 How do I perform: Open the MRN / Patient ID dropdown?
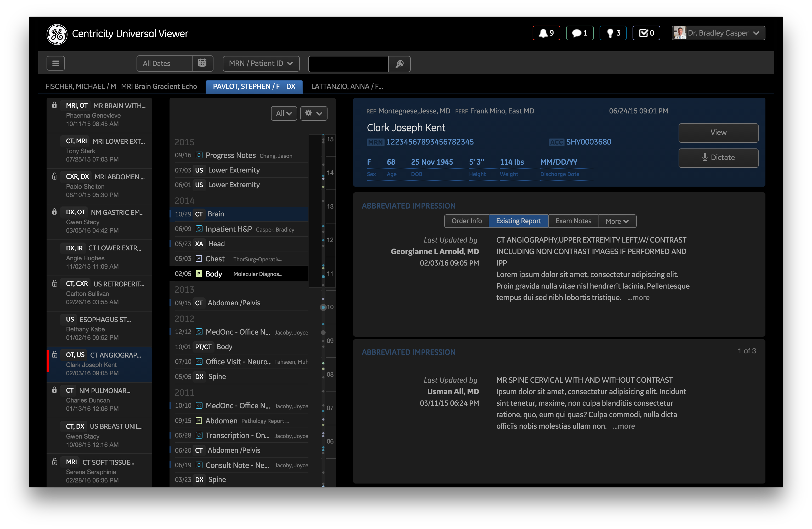pos(261,64)
